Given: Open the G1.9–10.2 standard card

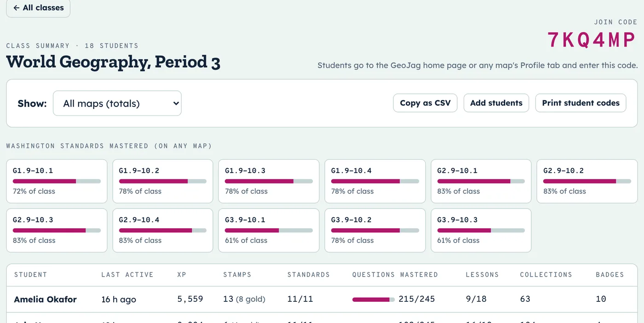Looking at the screenshot, I should tap(163, 181).
